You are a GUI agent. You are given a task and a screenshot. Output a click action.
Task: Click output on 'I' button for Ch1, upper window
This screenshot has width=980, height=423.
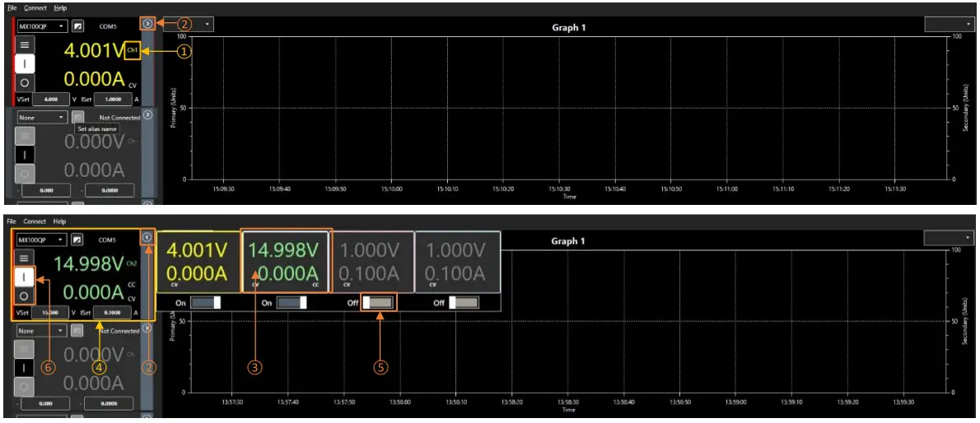25,63
